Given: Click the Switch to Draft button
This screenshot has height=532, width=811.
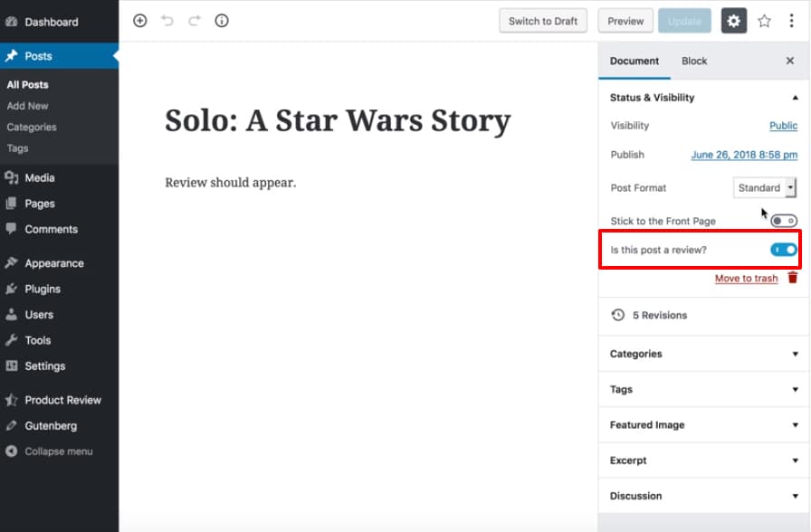Looking at the screenshot, I should (543, 20).
